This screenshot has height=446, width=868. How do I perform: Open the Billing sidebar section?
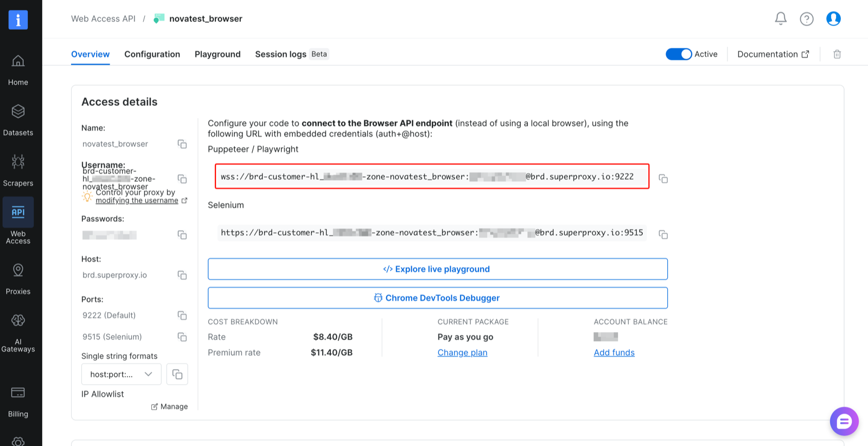tap(18, 402)
